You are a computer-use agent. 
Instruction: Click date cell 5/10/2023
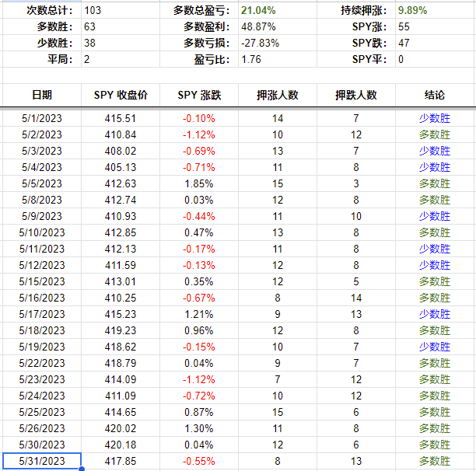pos(42,232)
